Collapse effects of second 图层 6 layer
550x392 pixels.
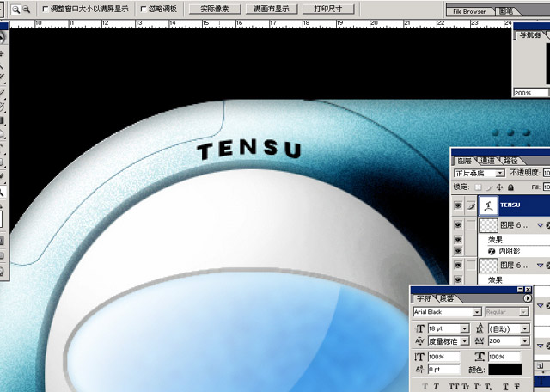click(541, 266)
